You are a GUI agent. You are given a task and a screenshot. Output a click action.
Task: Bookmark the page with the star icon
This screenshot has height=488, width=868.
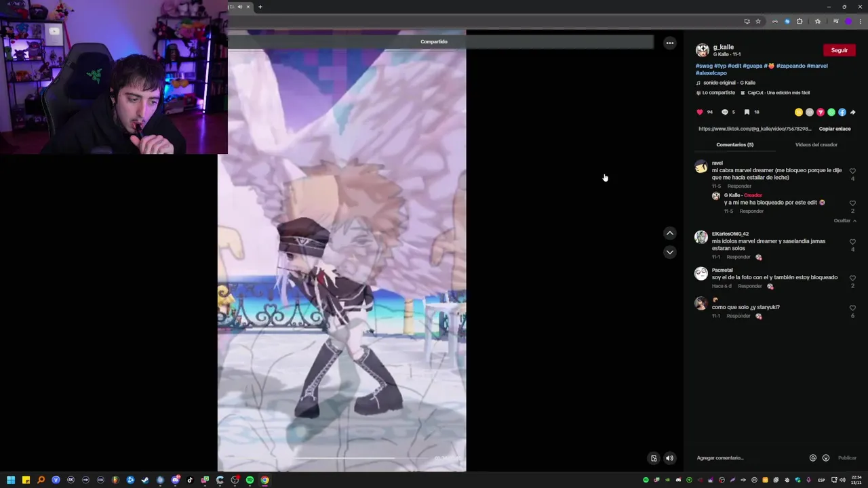point(758,21)
